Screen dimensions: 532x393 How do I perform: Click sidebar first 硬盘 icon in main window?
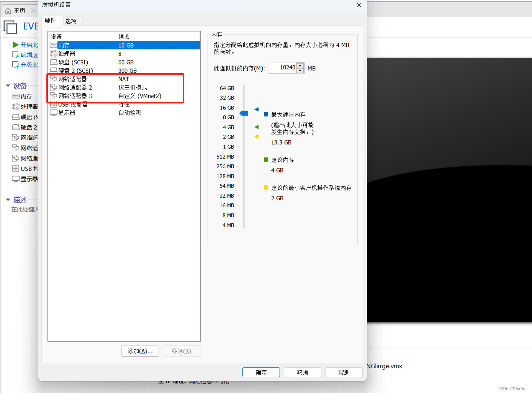tap(15, 117)
